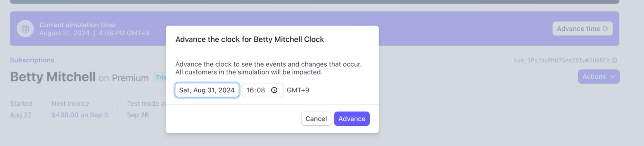The height and width of the screenshot is (146, 644).
Task: Confirm with the purple Advance button
Action: [x=351, y=119]
